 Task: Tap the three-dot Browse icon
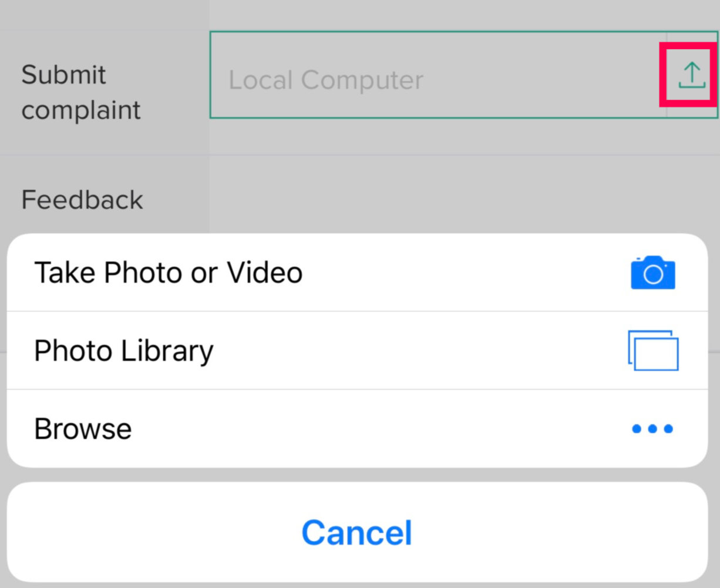click(652, 429)
